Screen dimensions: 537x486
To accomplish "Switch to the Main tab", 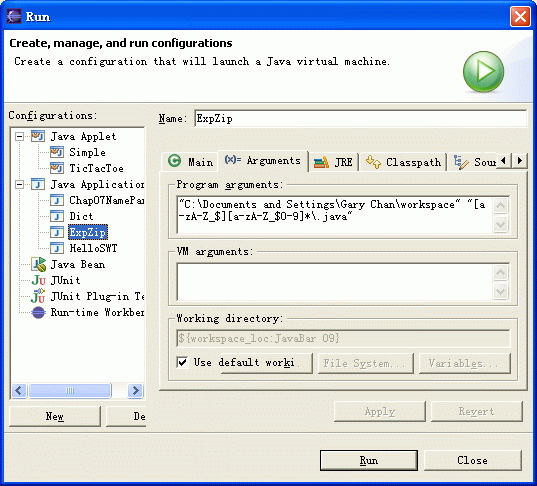I will 190,161.
